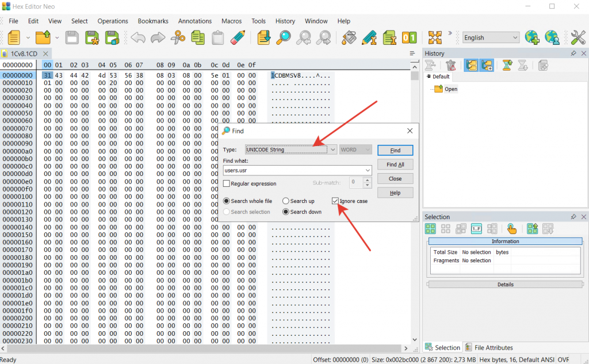589x364 pixels.
Task: Click the Save As icon with star
Action: click(91, 37)
